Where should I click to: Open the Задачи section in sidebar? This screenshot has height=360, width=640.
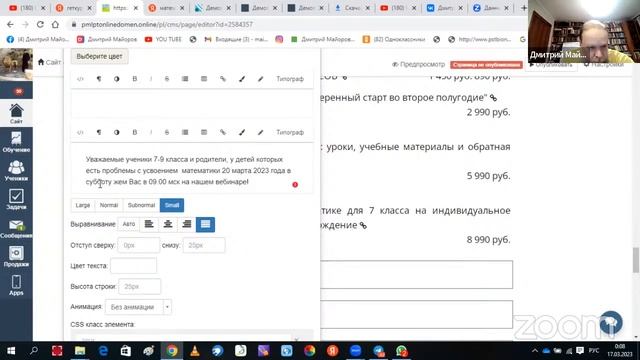click(16, 199)
